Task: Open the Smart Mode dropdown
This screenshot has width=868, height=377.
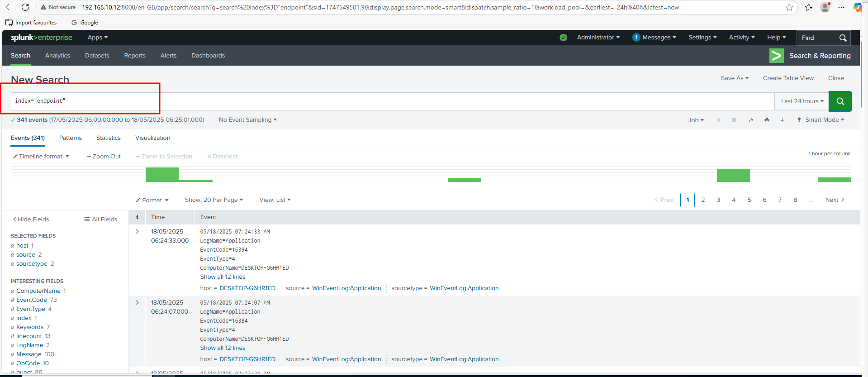Action: point(821,120)
